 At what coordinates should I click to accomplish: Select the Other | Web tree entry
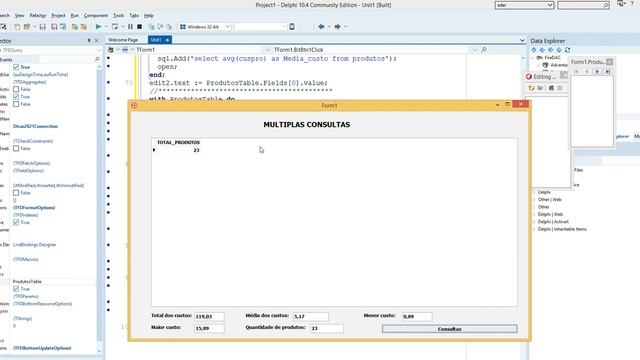point(549,200)
